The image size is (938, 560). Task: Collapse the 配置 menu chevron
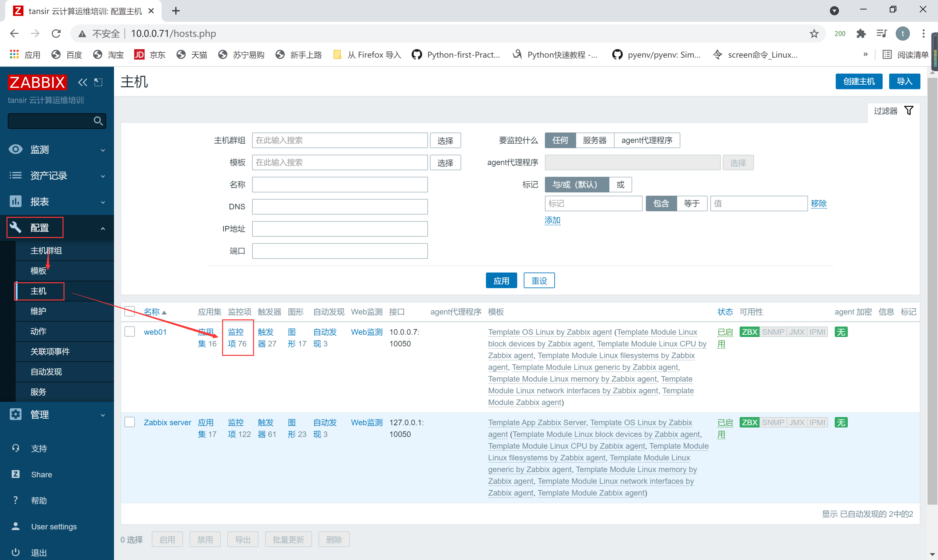[x=103, y=228]
